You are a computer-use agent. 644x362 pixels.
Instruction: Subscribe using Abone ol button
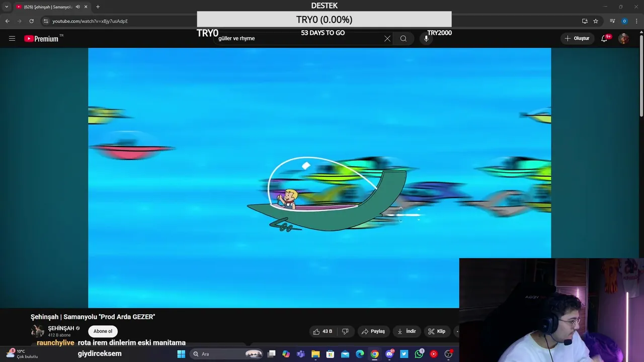pyautogui.click(x=103, y=331)
